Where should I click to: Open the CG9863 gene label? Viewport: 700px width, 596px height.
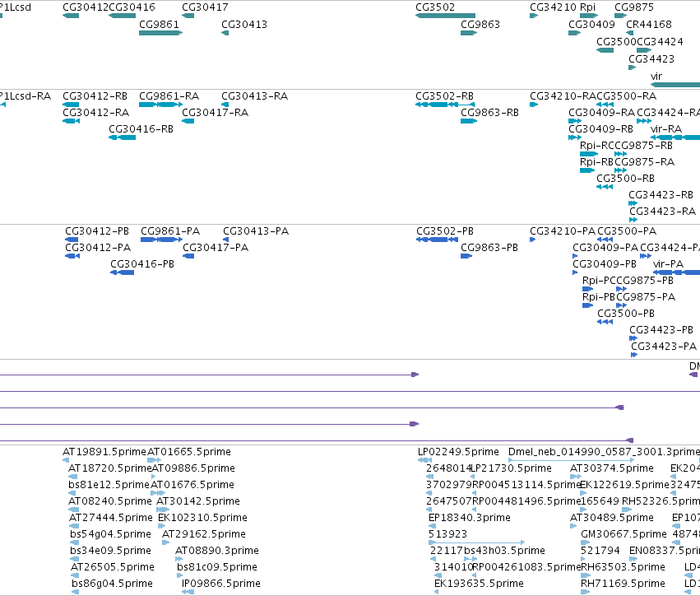point(480,25)
